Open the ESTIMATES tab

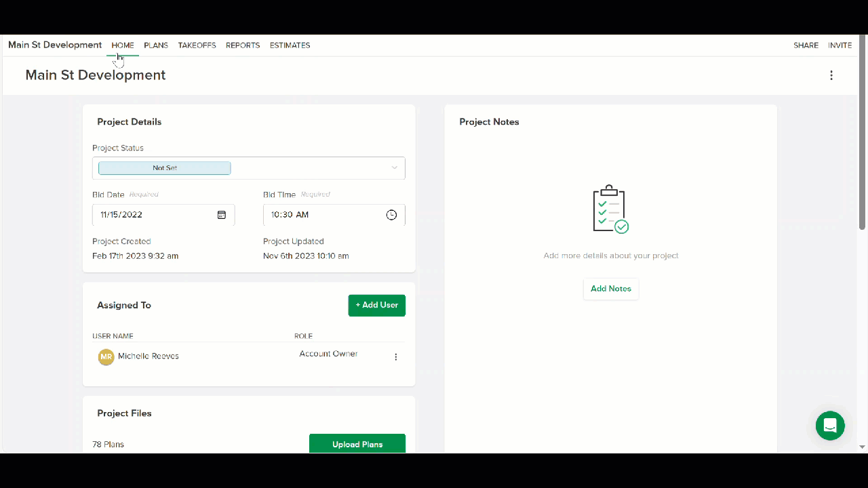290,45
